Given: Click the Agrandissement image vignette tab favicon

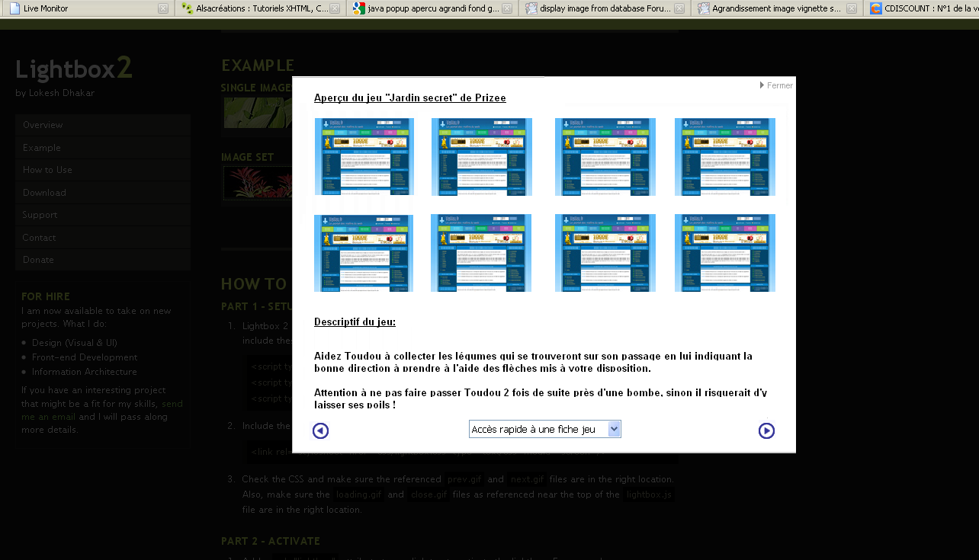Looking at the screenshot, I should [x=703, y=8].
